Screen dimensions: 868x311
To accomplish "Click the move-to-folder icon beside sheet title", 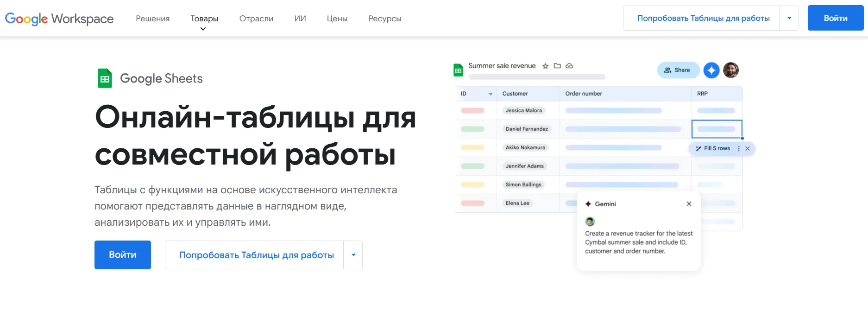I will point(557,66).
